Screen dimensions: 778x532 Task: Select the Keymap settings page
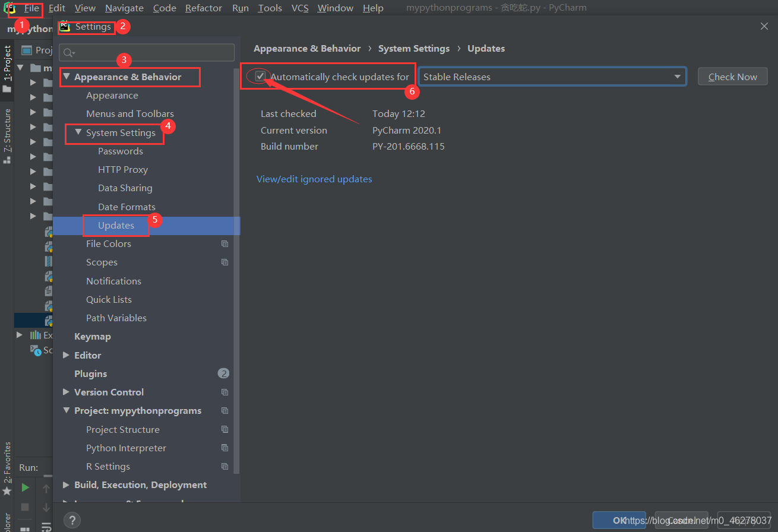pos(93,336)
